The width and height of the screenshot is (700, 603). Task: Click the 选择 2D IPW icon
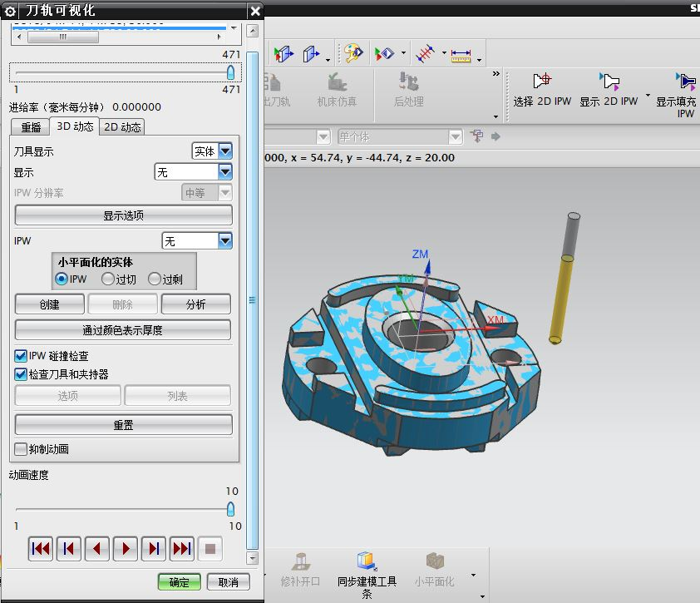[x=542, y=82]
